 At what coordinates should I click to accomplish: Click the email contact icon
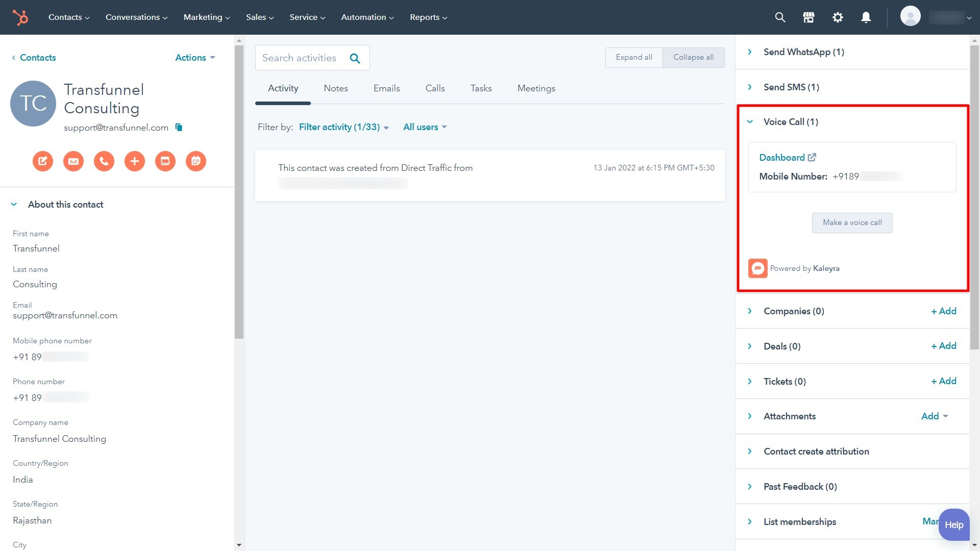point(72,161)
